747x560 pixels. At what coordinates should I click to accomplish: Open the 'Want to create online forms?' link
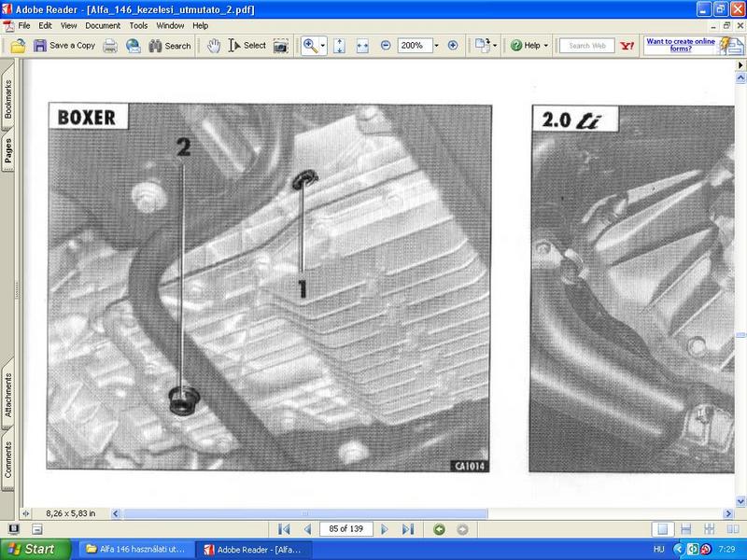[x=681, y=45]
